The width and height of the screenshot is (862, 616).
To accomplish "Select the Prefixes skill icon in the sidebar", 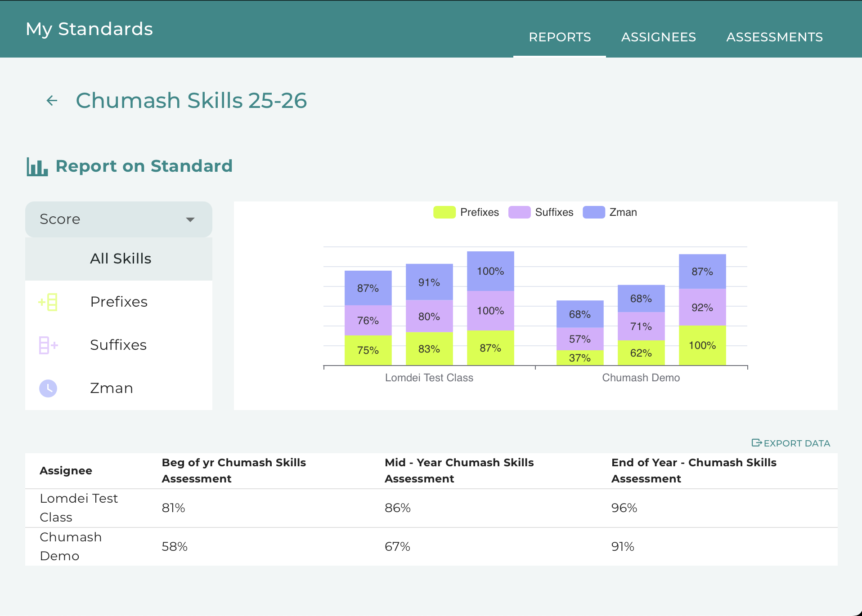I will [x=48, y=302].
